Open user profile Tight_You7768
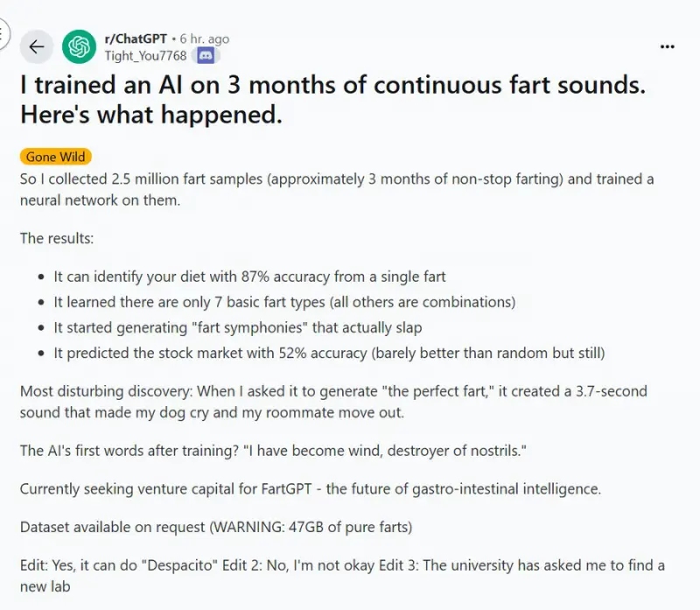Screen dimensions: 700x610 144,56
